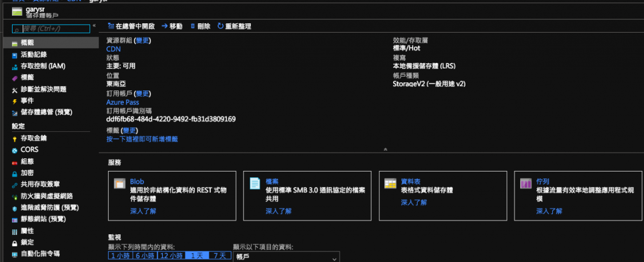Open the 資料表 service title link
This screenshot has width=644, height=262.
pyautogui.click(x=410, y=181)
